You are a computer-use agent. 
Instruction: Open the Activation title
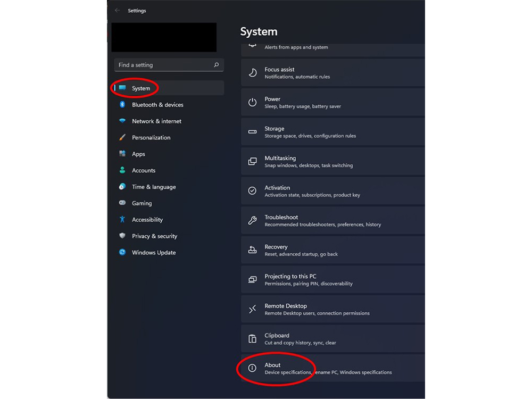(277, 188)
